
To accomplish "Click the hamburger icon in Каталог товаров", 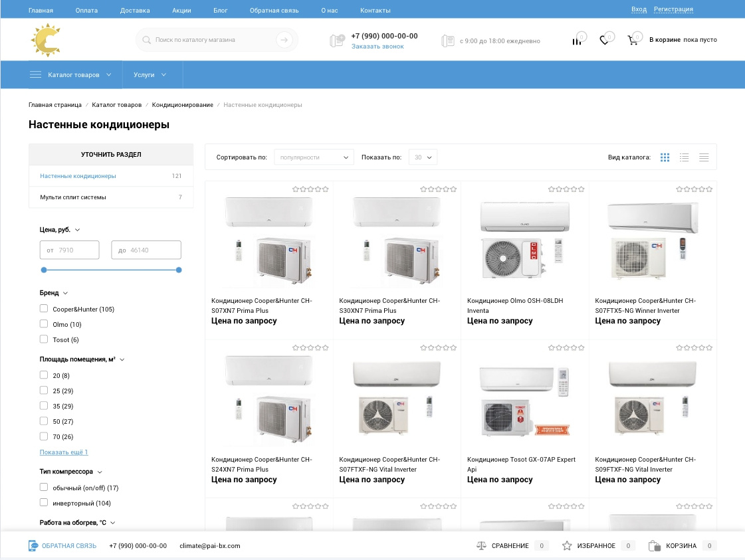I will (35, 74).
